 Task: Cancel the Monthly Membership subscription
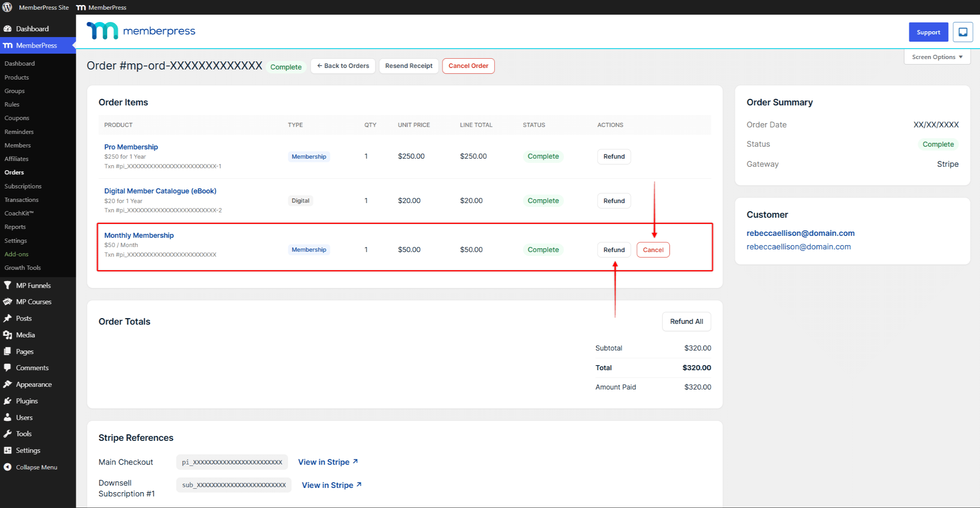(x=653, y=250)
